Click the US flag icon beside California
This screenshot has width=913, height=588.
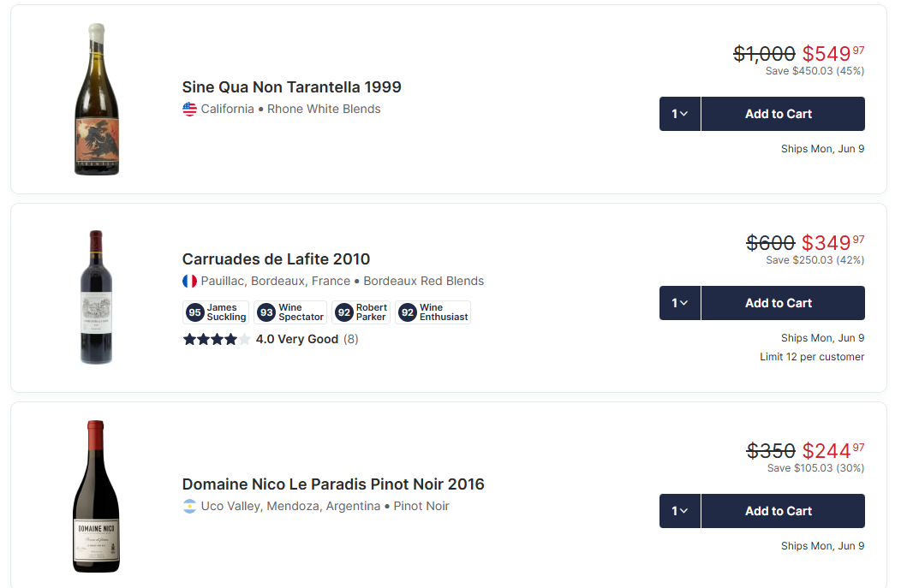pos(189,109)
